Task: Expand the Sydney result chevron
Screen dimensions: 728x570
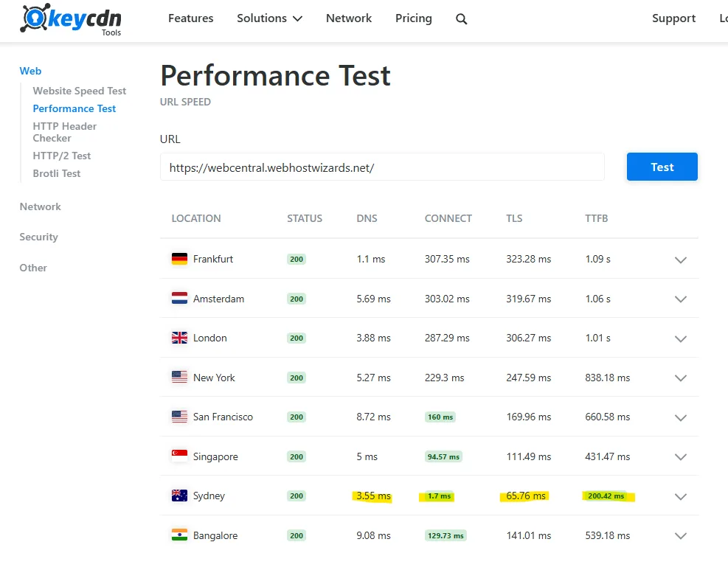Action: (x=680, y=496)
